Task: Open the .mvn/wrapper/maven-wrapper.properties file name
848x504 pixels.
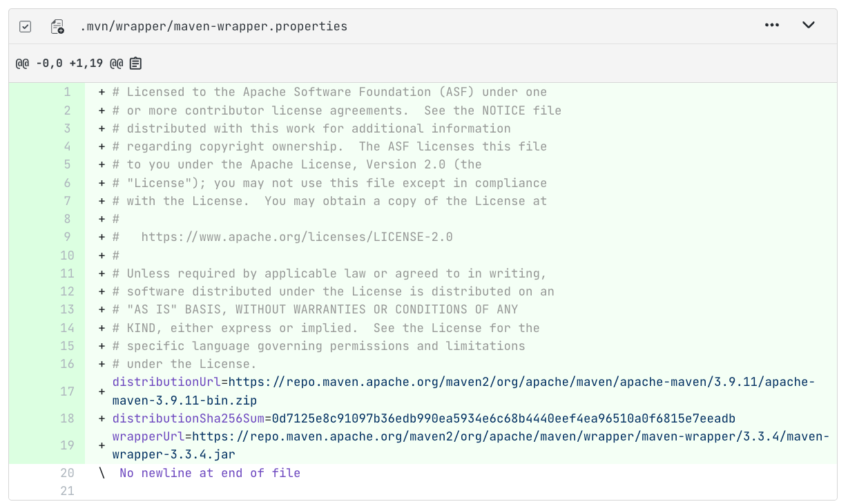Action: tap(213, 27)
